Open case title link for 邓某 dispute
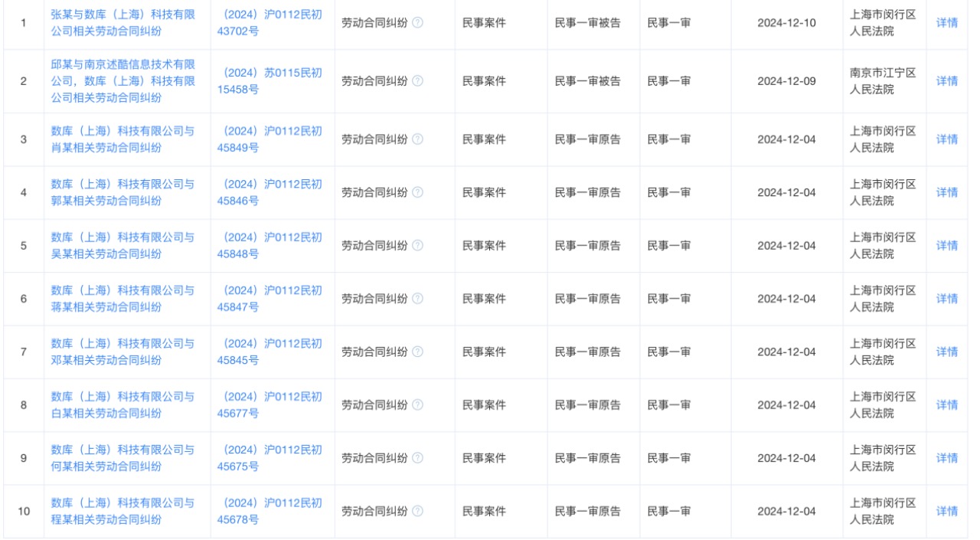980x540 pixels. pos(122,352)
